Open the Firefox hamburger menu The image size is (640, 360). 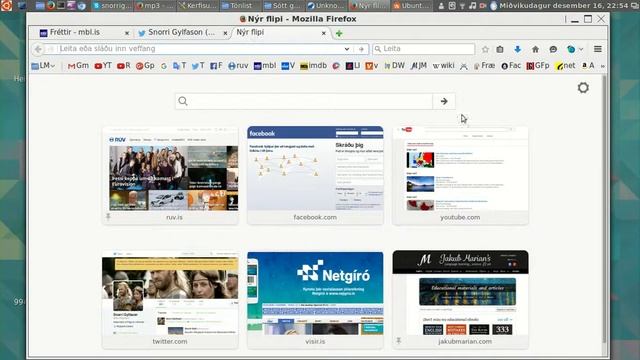click(x=598, y=49)
